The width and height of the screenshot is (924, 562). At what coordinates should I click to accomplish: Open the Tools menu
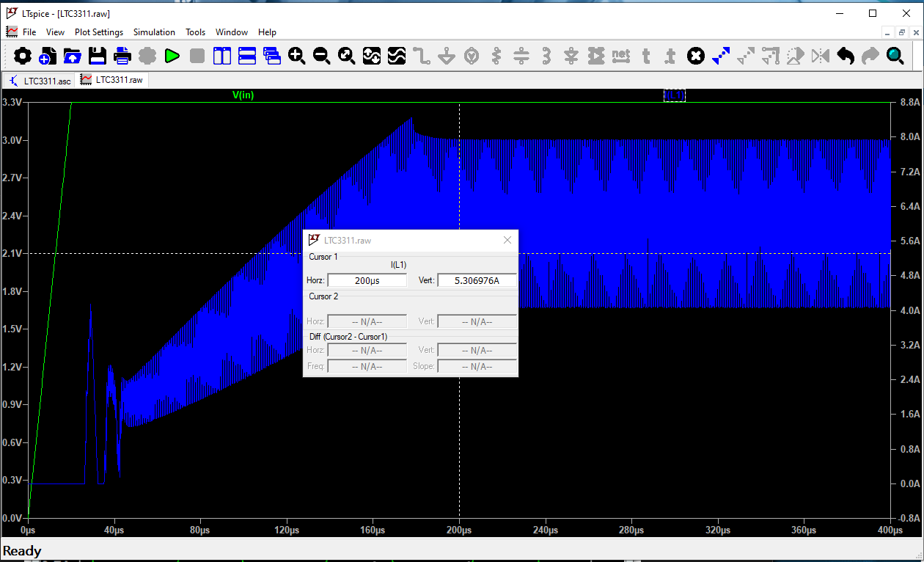195,32
